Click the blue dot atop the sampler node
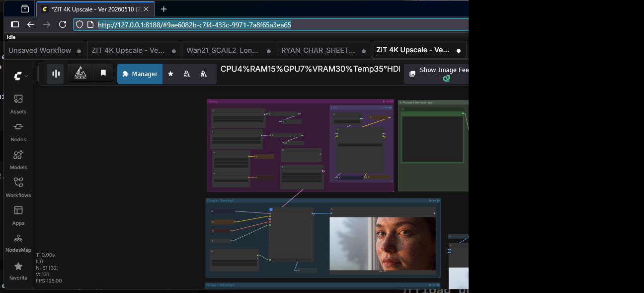Screen dimensions: 644x293 (x=271, y=209)
